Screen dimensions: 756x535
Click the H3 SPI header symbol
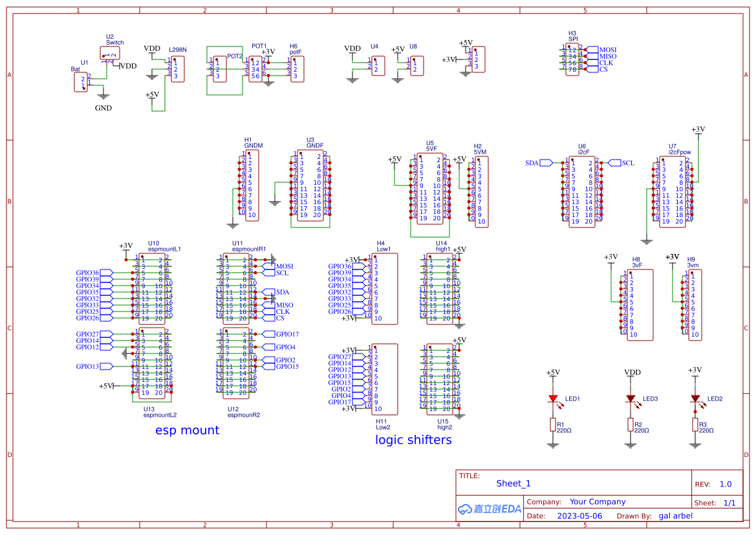point(572,59)
